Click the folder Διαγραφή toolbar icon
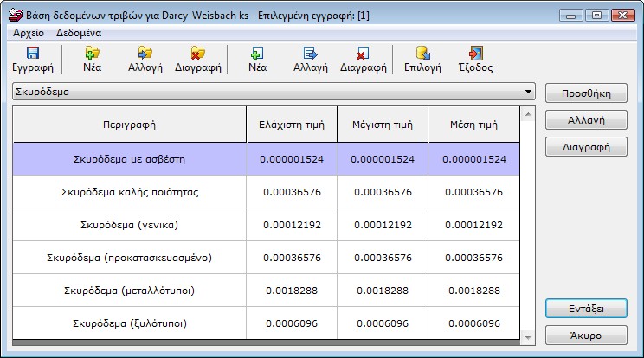This screenshot has height=358, width=644. [x=198, y=54]
